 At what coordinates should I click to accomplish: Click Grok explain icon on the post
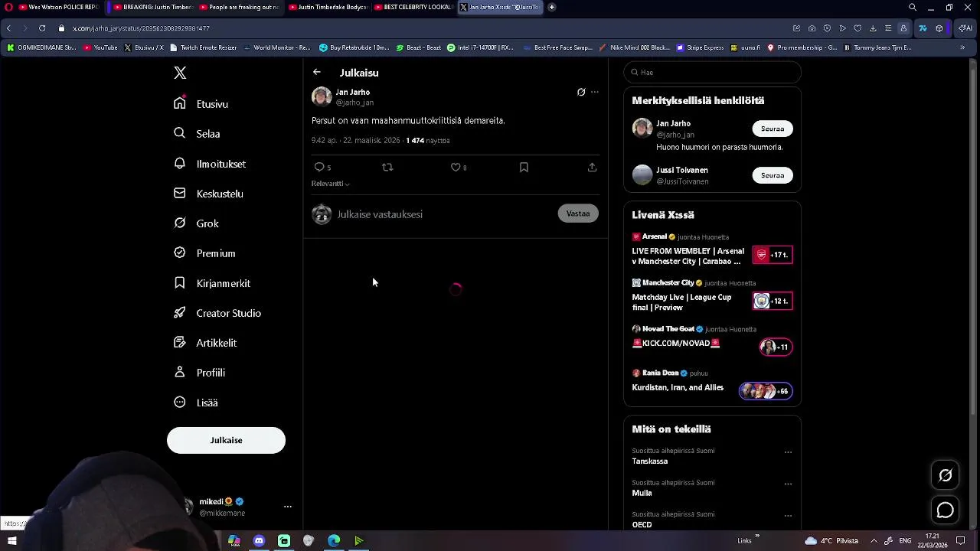point(581,92)
